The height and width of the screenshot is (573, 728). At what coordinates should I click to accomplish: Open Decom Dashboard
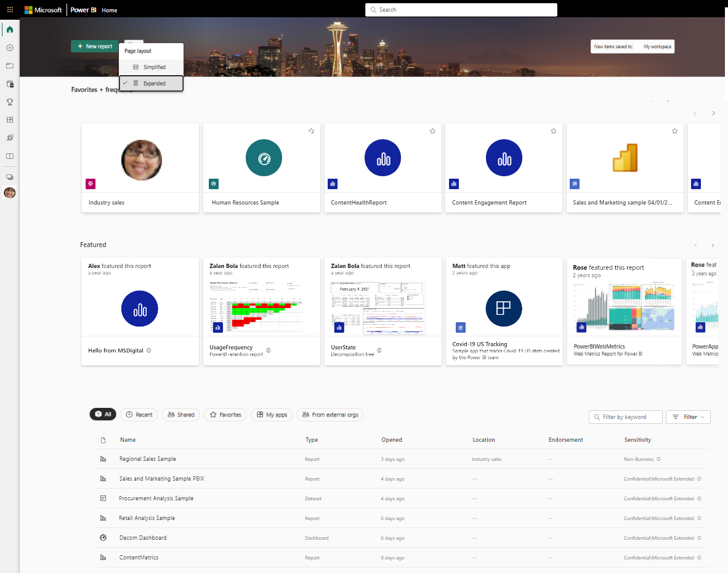coord(143,538)
